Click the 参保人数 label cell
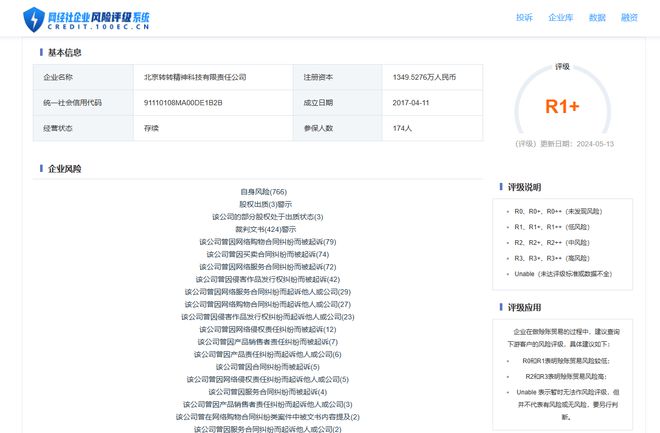The width and height of the screenshot is (660, 433). coord(338,128)
